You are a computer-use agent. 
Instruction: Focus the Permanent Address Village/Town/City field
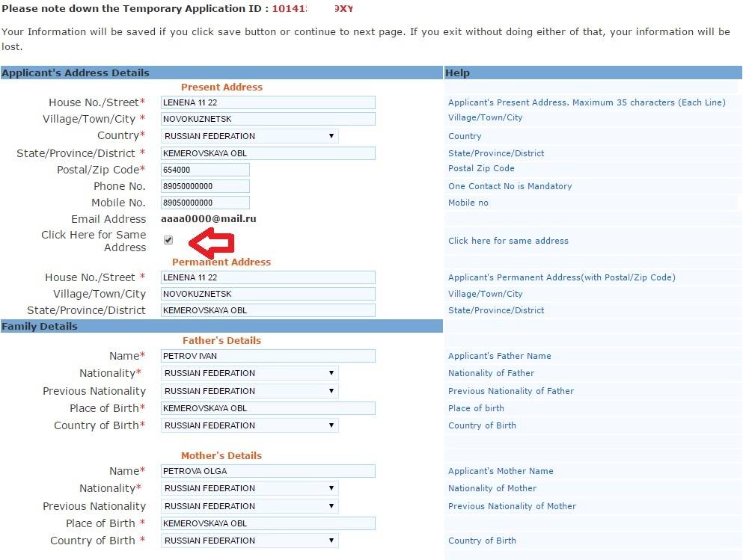267,294
